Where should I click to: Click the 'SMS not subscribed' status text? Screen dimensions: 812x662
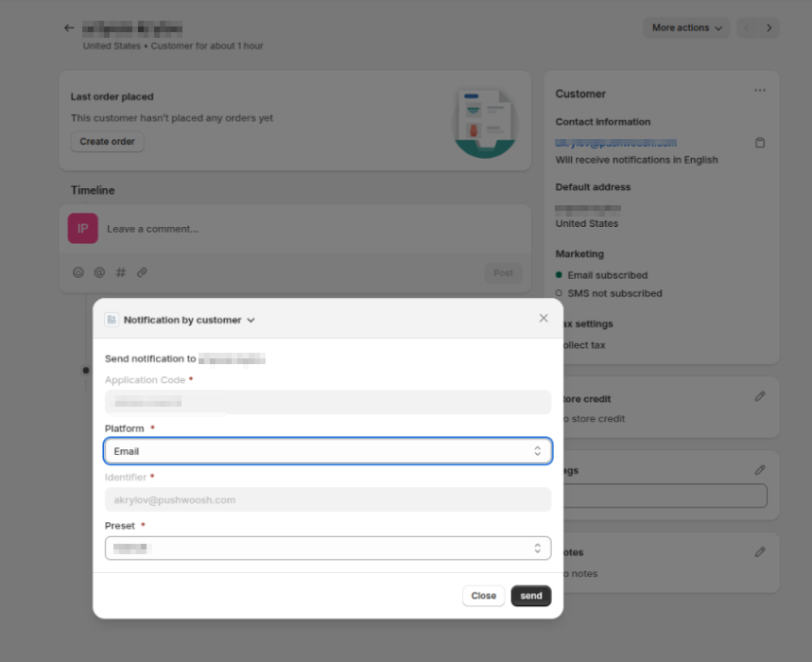point(614,293)
